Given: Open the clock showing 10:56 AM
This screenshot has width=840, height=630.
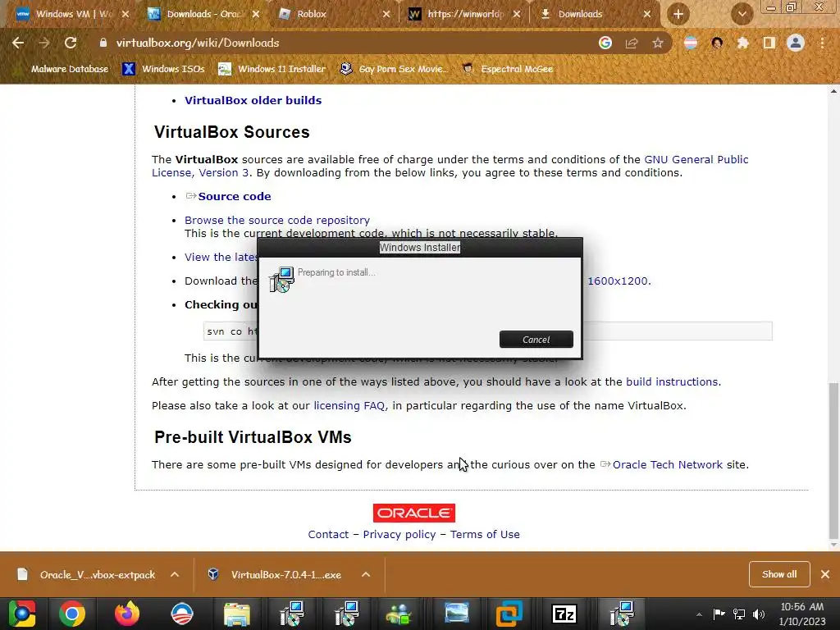Looking at the screenshot, I should pos(802,614).
